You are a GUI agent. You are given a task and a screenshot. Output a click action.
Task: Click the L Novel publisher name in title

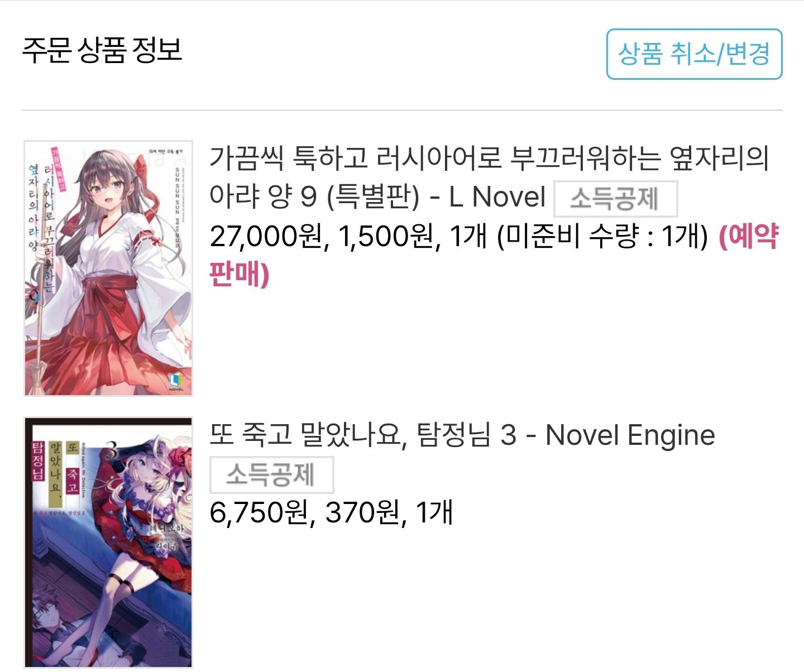tap(497, 196)
